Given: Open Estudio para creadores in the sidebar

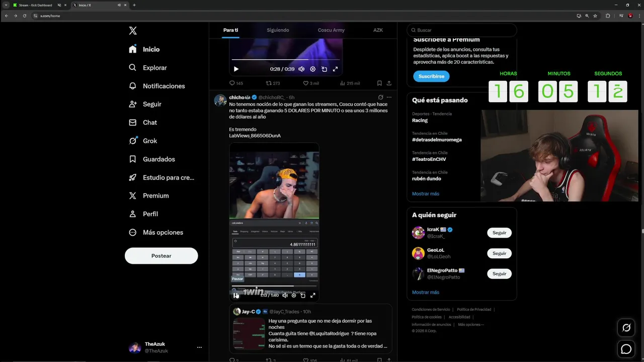Looking at the screenshot, I should coord(162,177).
